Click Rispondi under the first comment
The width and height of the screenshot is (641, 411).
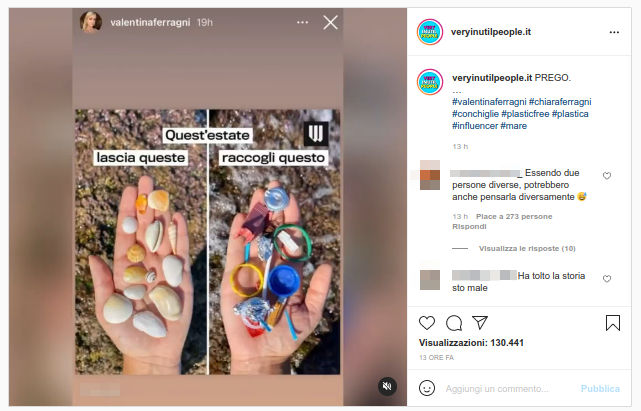click(x=468, y=226)
